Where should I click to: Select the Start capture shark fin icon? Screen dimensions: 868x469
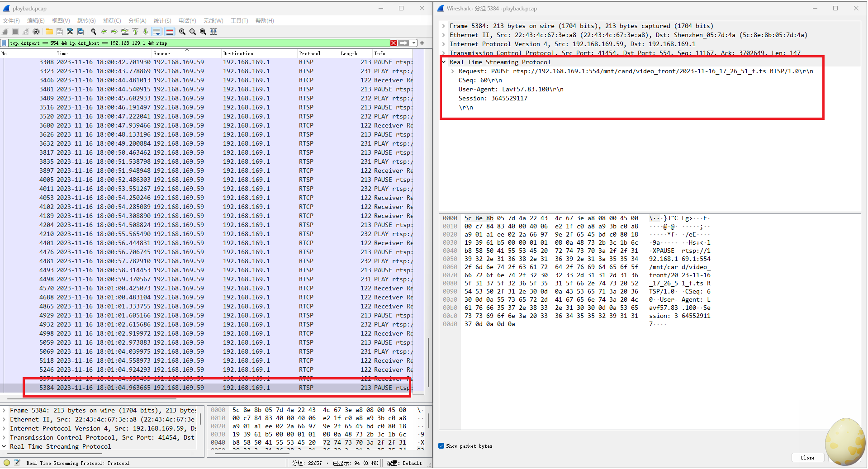pos(5,32)
